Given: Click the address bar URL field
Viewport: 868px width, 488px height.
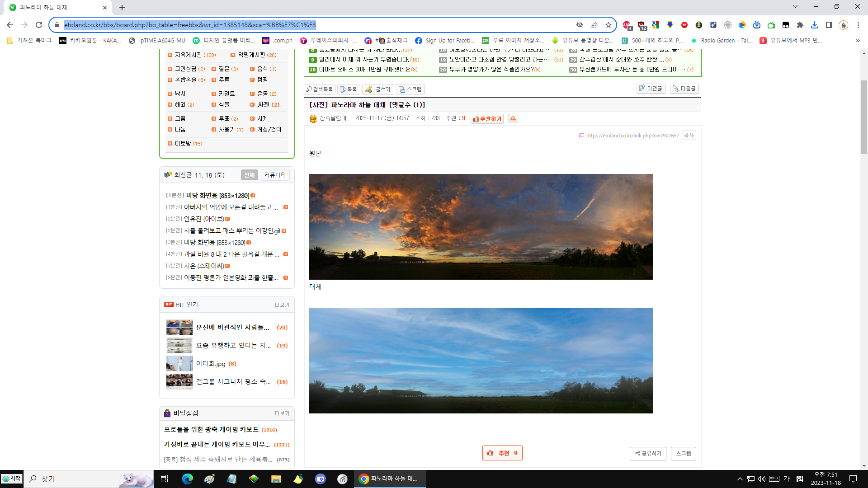Looking at the screenshot, I should [316, 25].
